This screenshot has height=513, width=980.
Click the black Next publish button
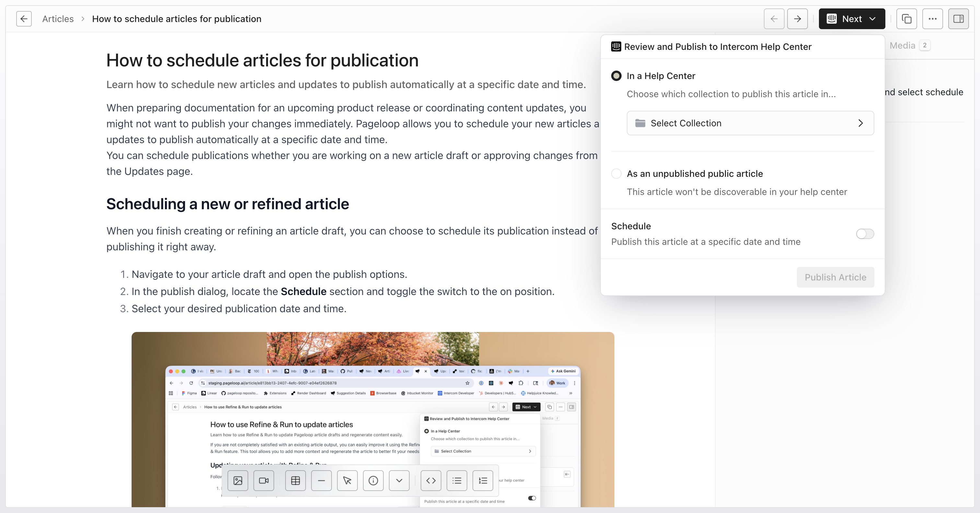(851, 19)
